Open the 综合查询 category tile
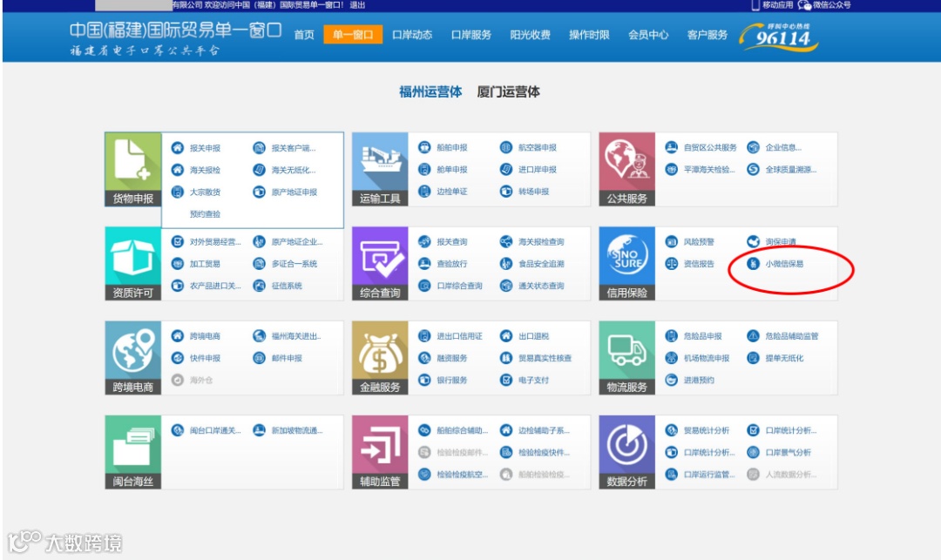 tap(380, 263)
